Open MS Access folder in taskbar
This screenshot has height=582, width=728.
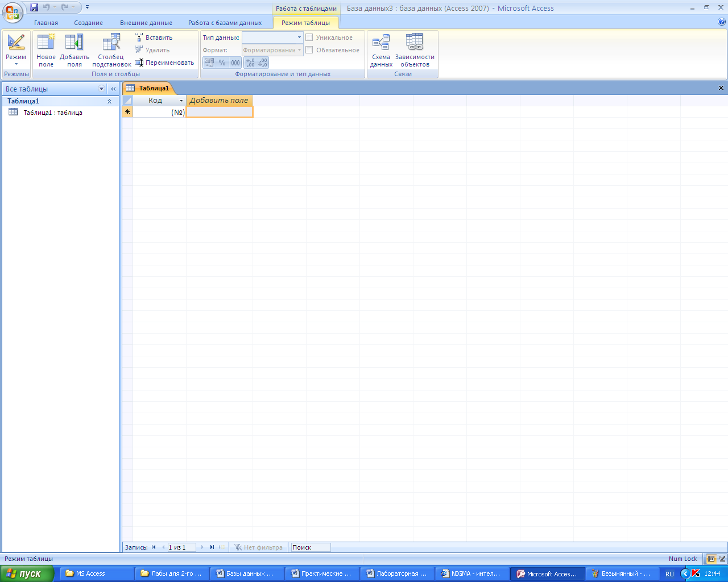[97, 573]
